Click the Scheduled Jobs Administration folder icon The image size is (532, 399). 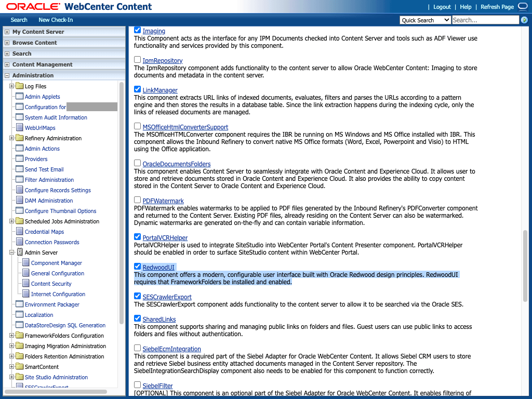point(20,221)
